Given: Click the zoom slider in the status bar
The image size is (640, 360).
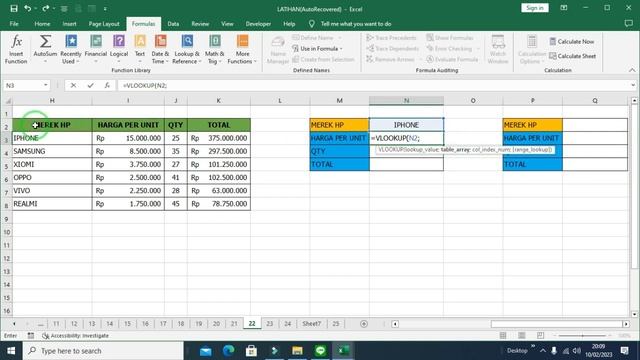Looking at the screenshot, I should pos(582,336).
